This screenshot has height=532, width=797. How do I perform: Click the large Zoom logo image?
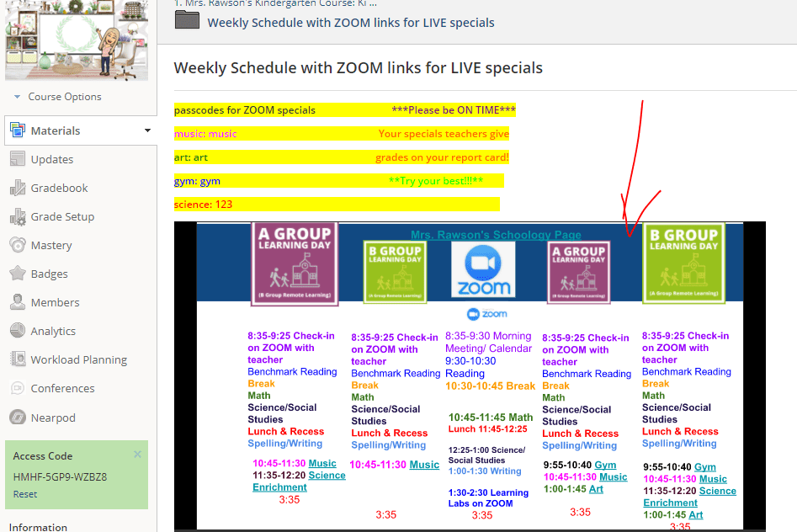pyautogui.click(x=483, y=269)
